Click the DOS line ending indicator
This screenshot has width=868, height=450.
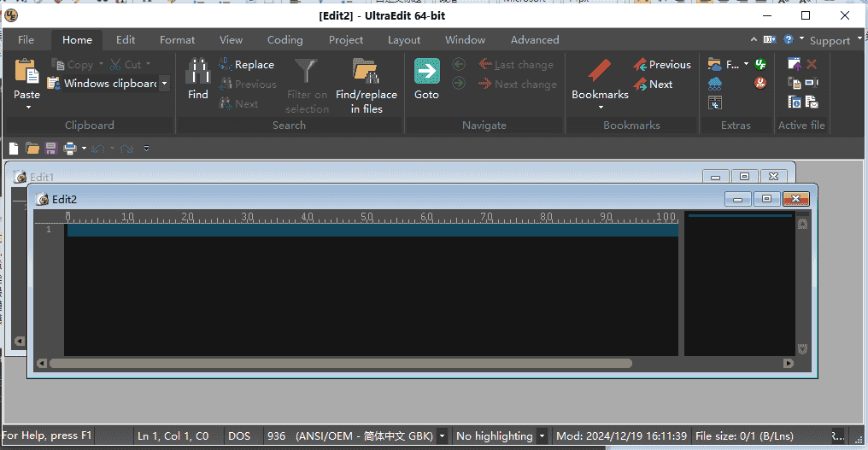[x=239, y=436]
